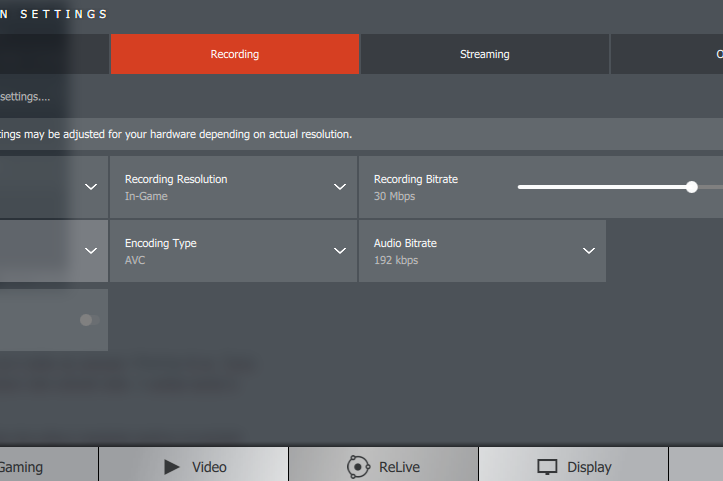Click the Display monitor icon
This screenshot has width=723, height=481.
click(x=547, y=467)
